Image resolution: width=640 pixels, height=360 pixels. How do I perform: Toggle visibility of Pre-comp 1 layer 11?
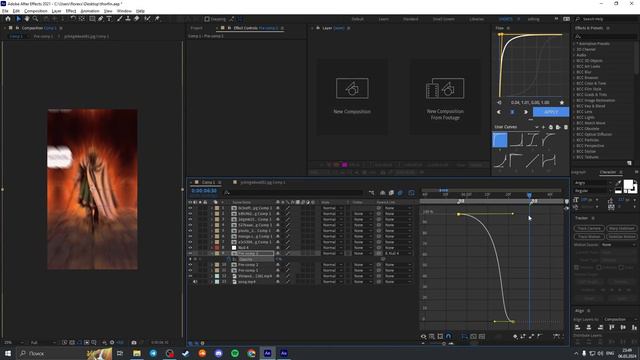[190, 270]
